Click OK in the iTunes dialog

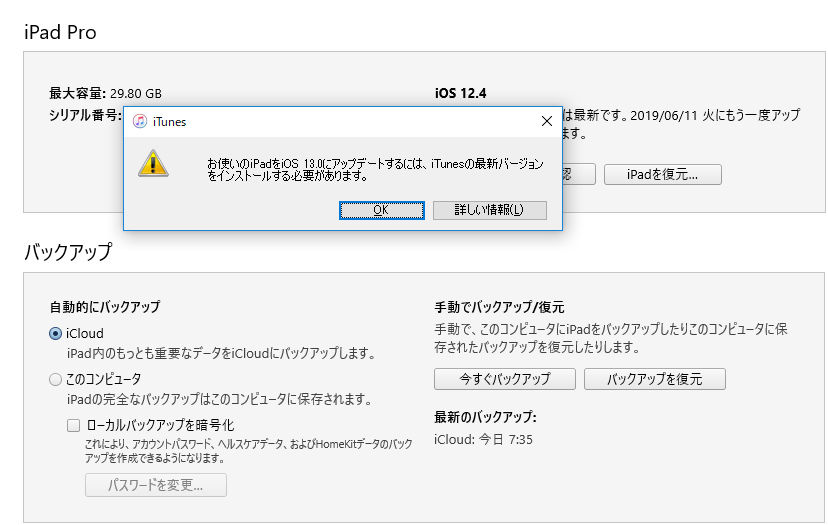381,210
